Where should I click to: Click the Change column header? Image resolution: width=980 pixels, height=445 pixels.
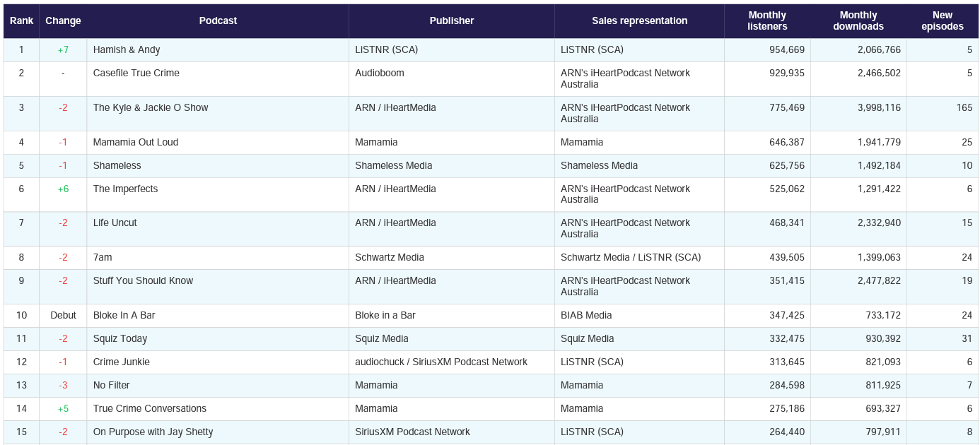coord(63,21)
